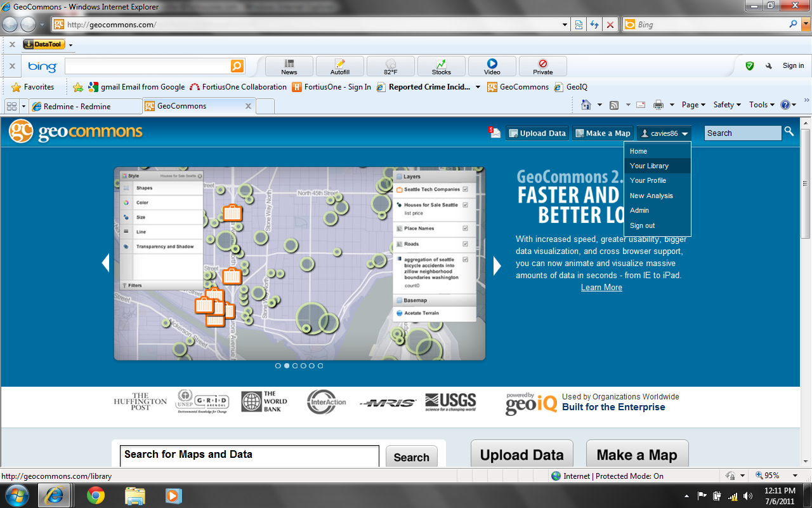Viewport: 812px width, 508px height.
Task: Open Google Chrome from the taskbar
Action: pos(96,495)
